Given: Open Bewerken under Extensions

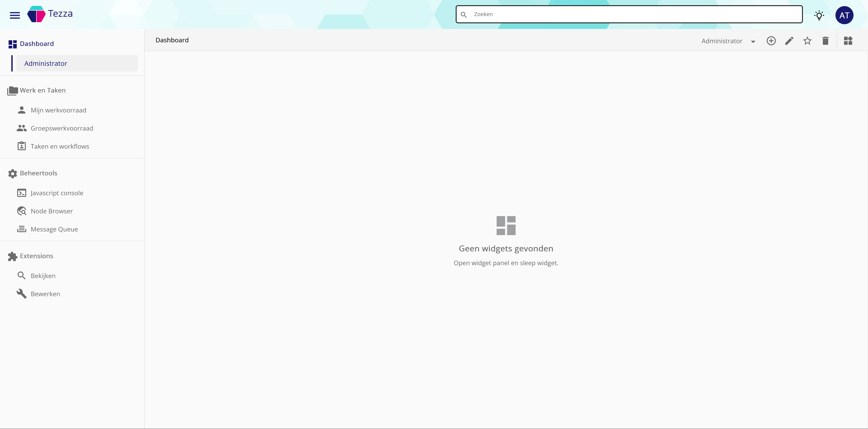Looking at the screenshot, I should tap(45, 294).
